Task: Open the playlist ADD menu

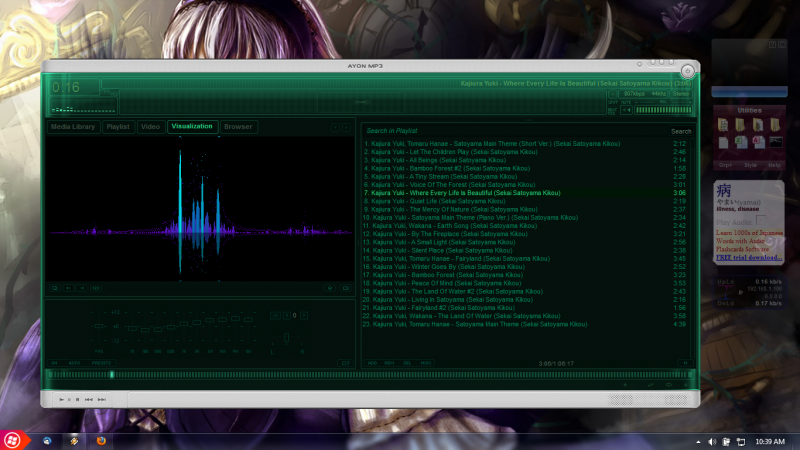Action: tap(372, 363)
